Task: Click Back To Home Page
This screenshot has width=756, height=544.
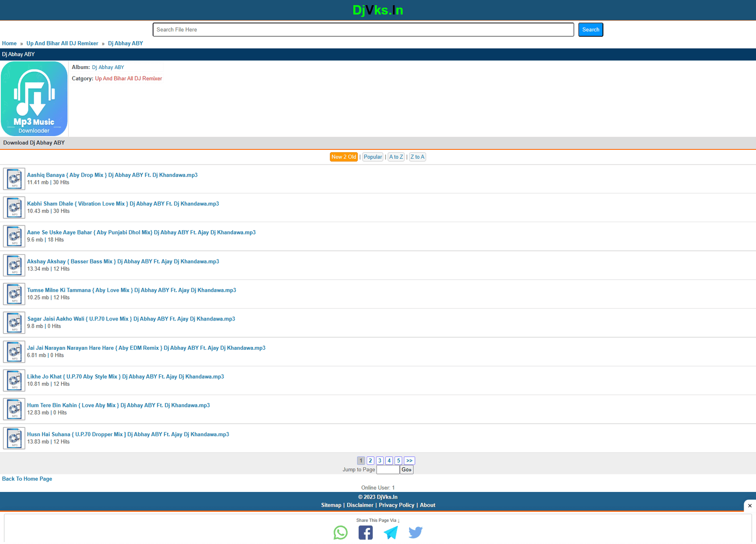Action: pos(27,478)
